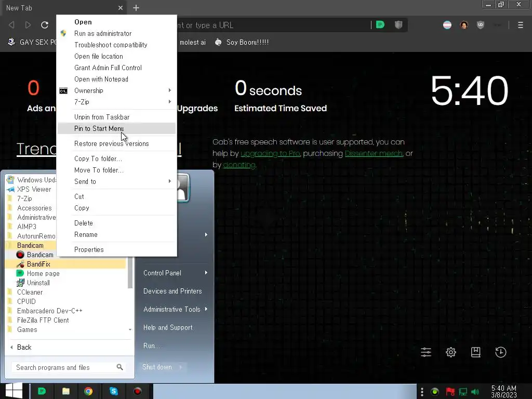The width and height of the screenshot is (532, 399).
Task: Click the profile avatar icon in toolbar
Action: [x=464, y=25]
